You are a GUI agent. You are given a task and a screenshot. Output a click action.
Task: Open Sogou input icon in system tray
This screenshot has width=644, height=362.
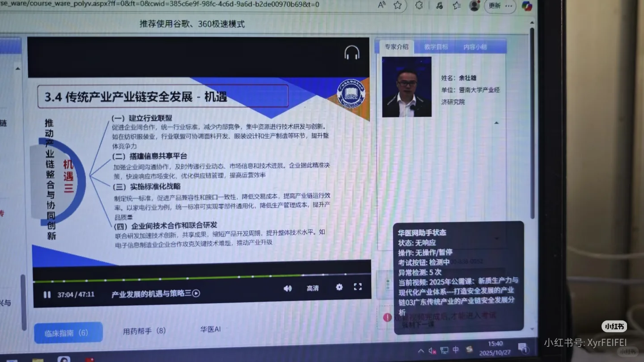click(469, 350)
